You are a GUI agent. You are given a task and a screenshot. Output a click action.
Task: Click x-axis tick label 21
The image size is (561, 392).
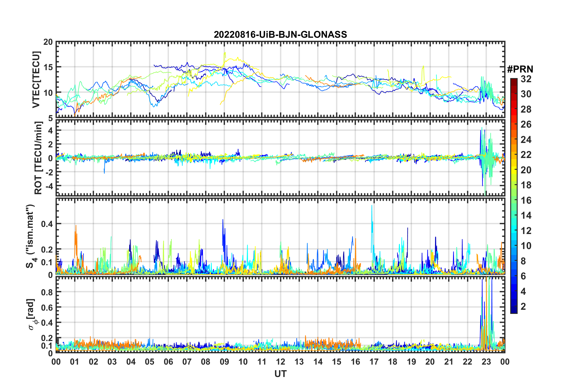click(449, 362)
